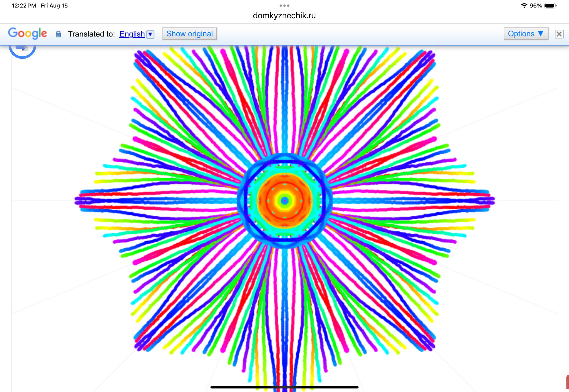This screenshot has width=569, height=392.
Task: Tap the home indicator bar
Action: 284,387
